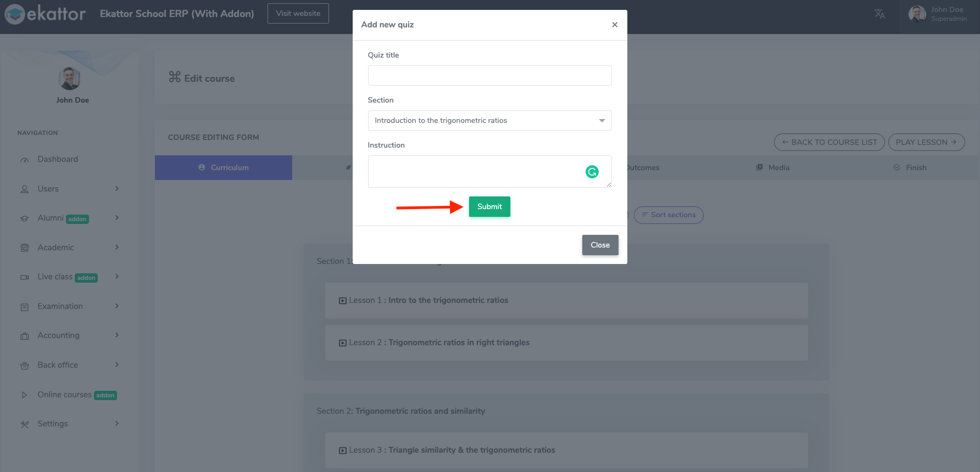Click the Users person icon in sidebar

(25, 189)
